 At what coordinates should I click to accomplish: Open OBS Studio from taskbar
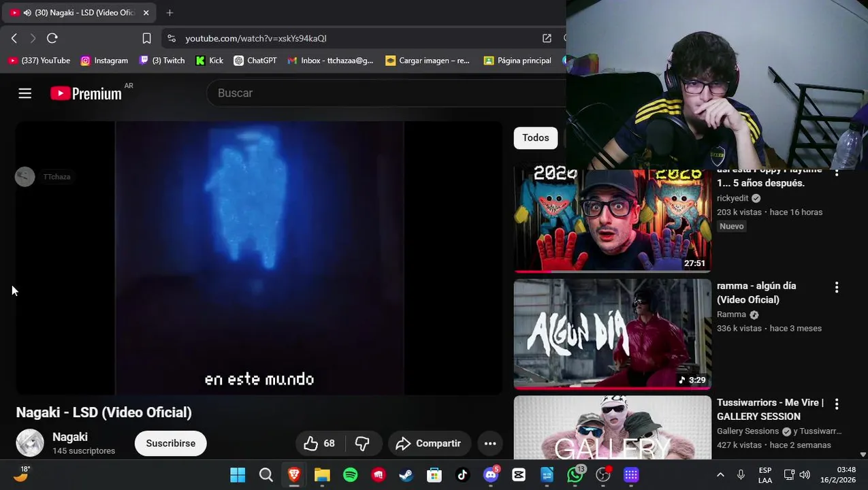[603, 475]
